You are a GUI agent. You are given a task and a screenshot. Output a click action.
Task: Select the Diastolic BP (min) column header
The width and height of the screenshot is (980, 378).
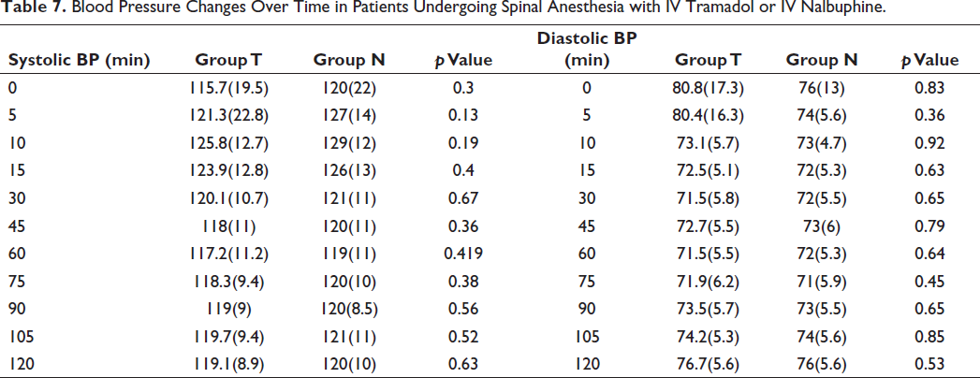click(x=586, y=50)
